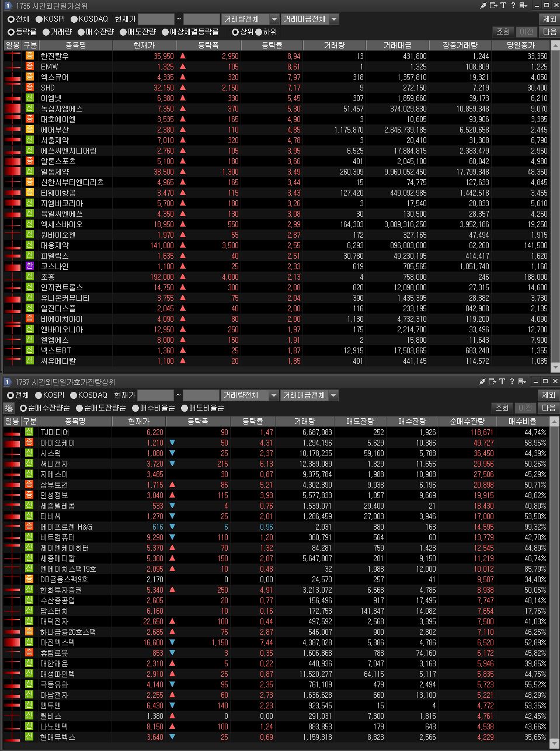Click the T font icon in window 1737 title bar
This screenshot has width=560, height=751.
502,381
